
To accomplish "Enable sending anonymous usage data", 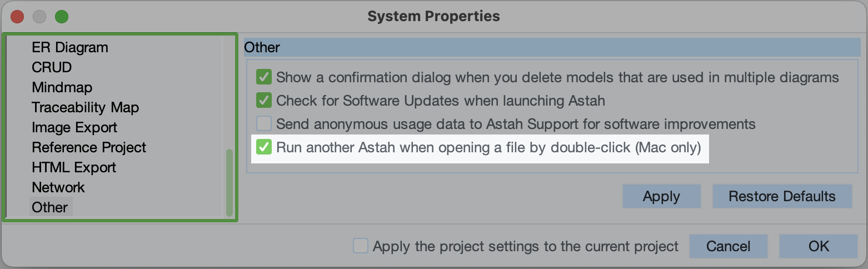I will pyautogui.click(x=263, y=123).
